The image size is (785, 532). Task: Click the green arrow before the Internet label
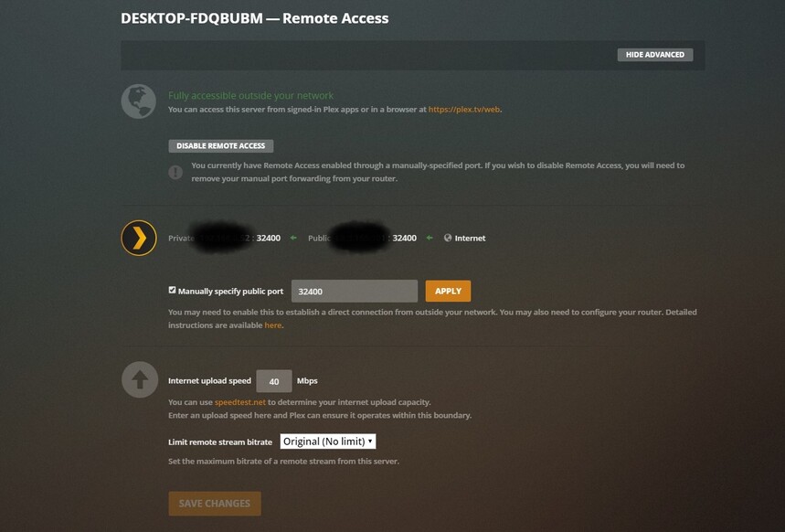(x=430, y=238)
